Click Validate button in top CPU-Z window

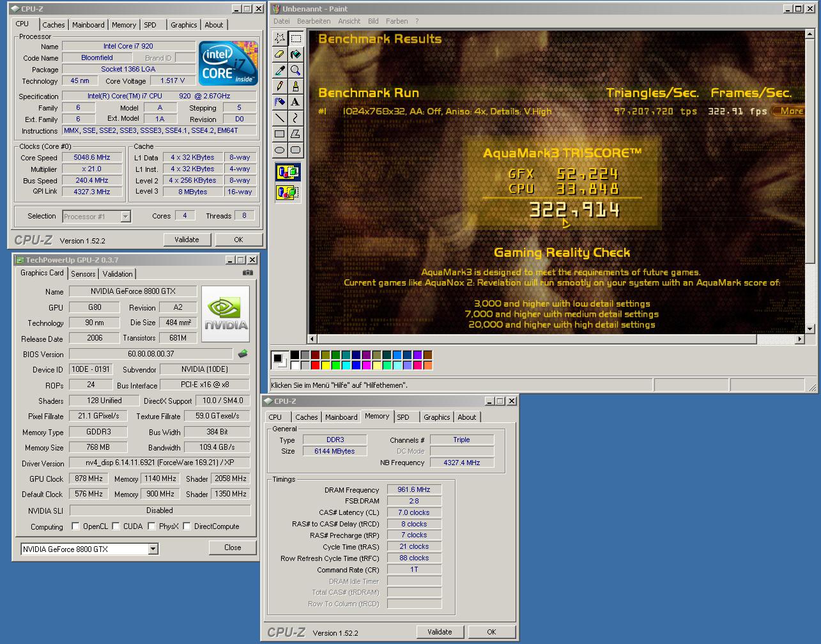187,240
